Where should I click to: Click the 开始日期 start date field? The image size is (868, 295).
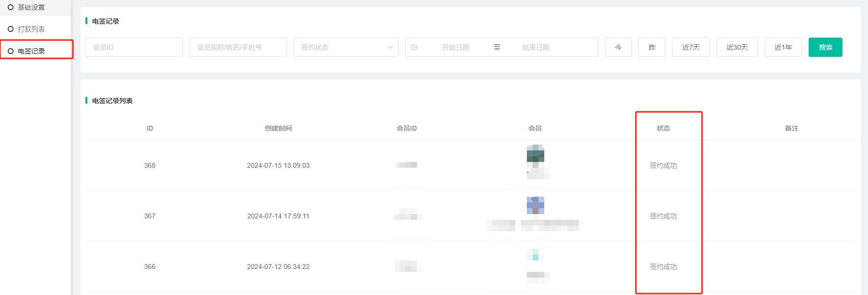tap(455, 47)
